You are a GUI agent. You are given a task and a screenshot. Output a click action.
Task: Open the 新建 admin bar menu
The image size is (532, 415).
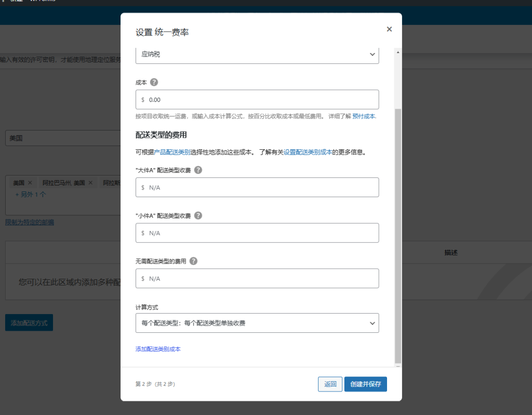(x=18, y=2)
